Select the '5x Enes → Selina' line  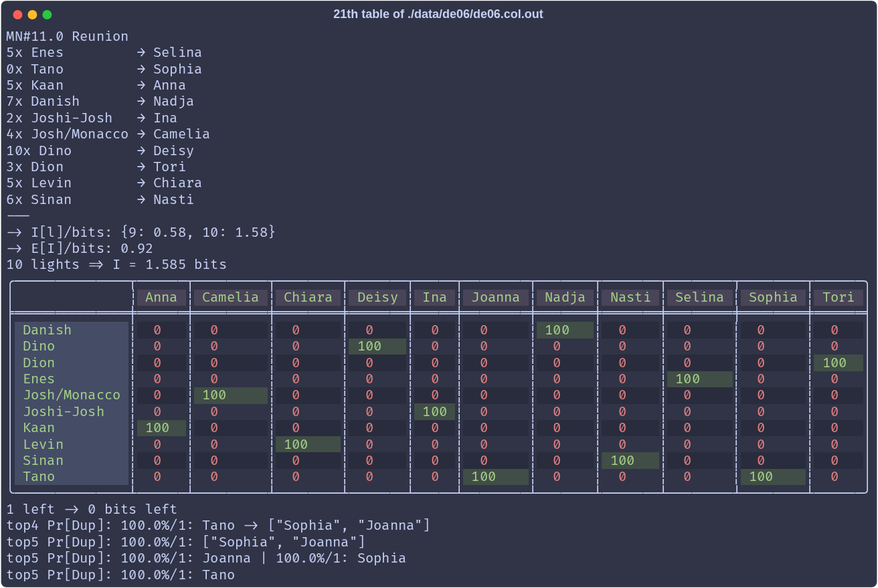[x=104, y=52]
